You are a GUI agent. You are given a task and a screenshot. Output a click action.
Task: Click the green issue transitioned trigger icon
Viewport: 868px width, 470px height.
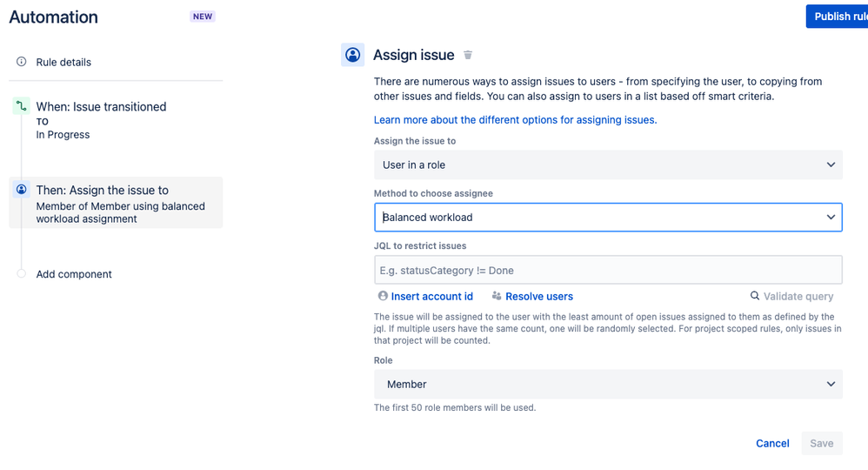pyautogui.click(x=22, y=106)
